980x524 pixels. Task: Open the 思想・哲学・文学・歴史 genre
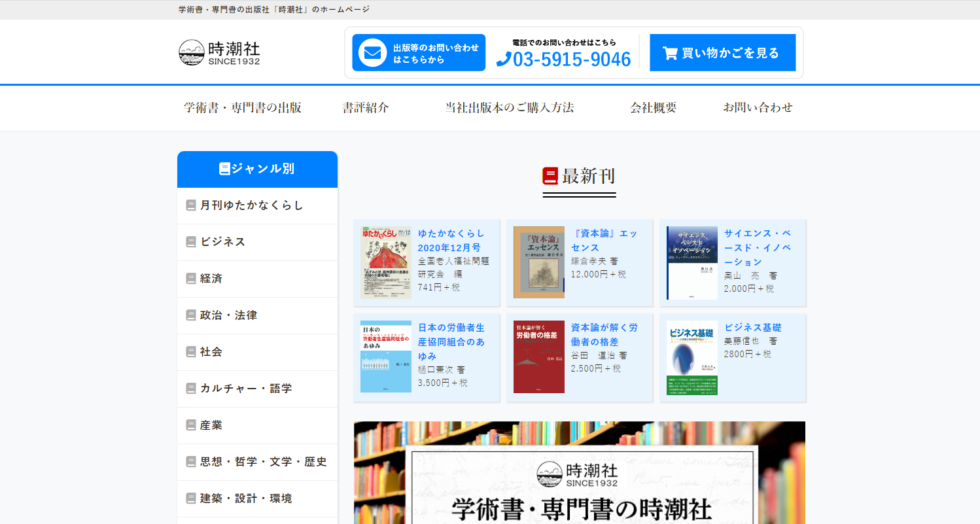[x=257, y=462]
